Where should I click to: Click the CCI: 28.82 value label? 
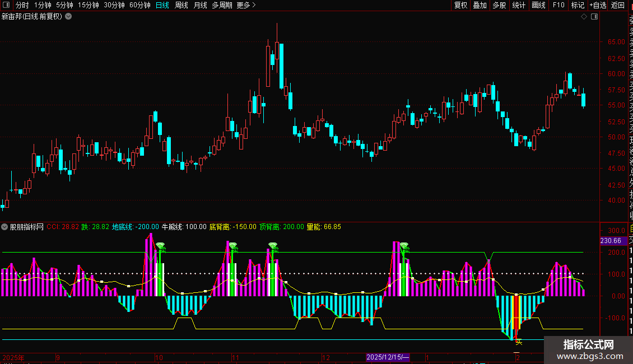tap(63, 227)
